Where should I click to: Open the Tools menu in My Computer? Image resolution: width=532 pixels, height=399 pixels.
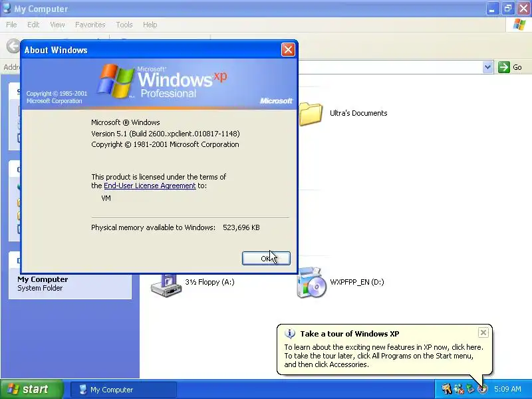(x=124, y=25)
